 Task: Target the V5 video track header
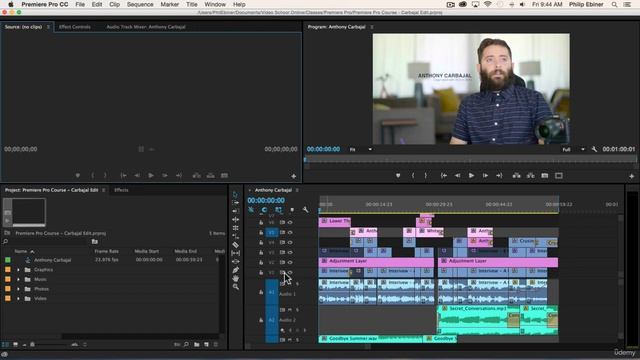(271, 233)
